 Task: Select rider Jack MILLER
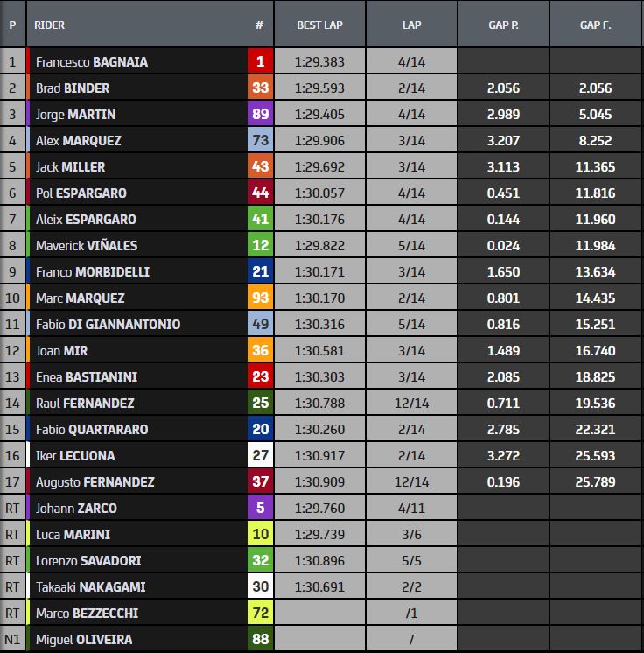tap(73, 166)
